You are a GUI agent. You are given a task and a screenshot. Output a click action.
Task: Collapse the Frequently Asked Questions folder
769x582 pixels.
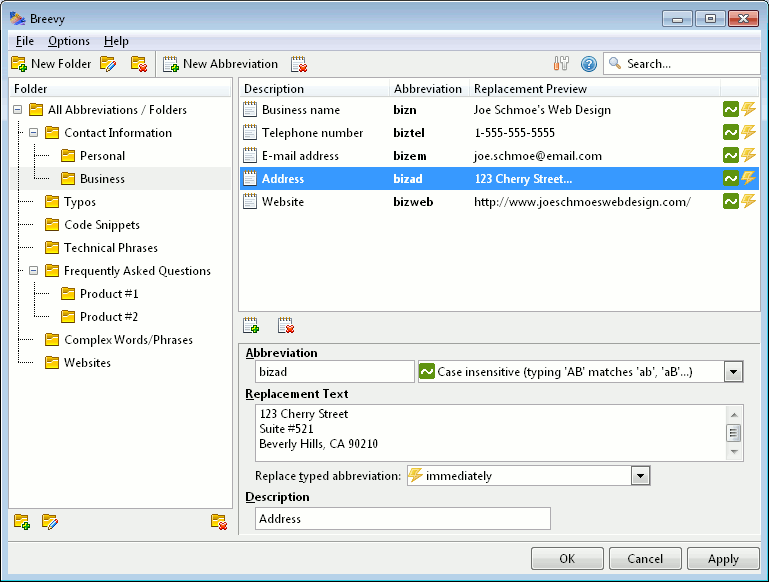[34, 271]
